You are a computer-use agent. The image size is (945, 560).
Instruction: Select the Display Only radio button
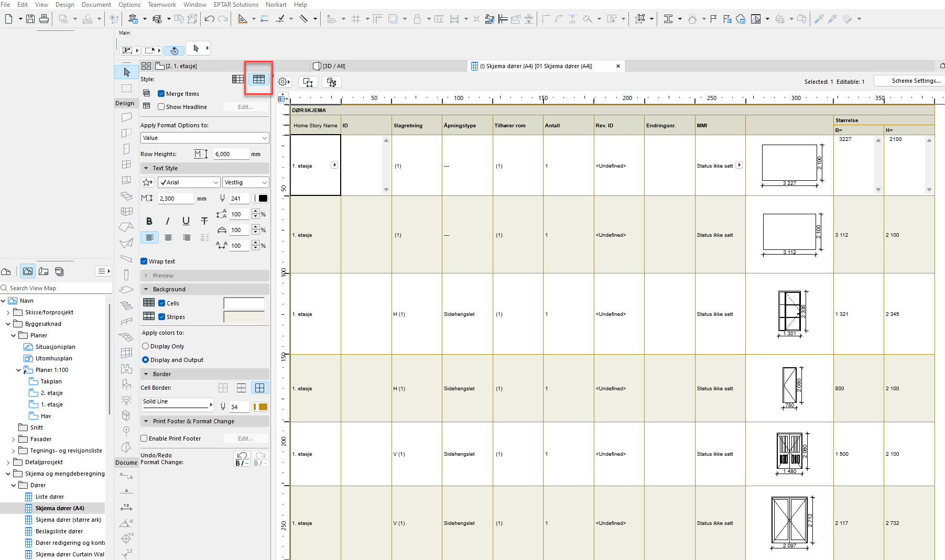[146, 346]
